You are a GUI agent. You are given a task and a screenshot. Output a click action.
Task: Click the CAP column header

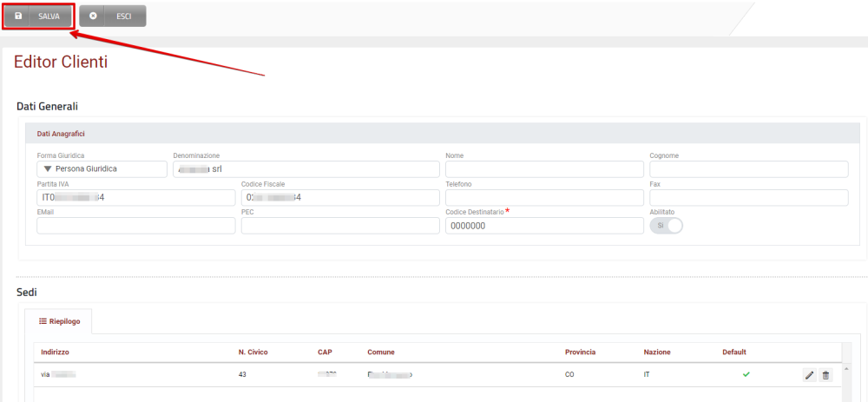coord(325,353)
